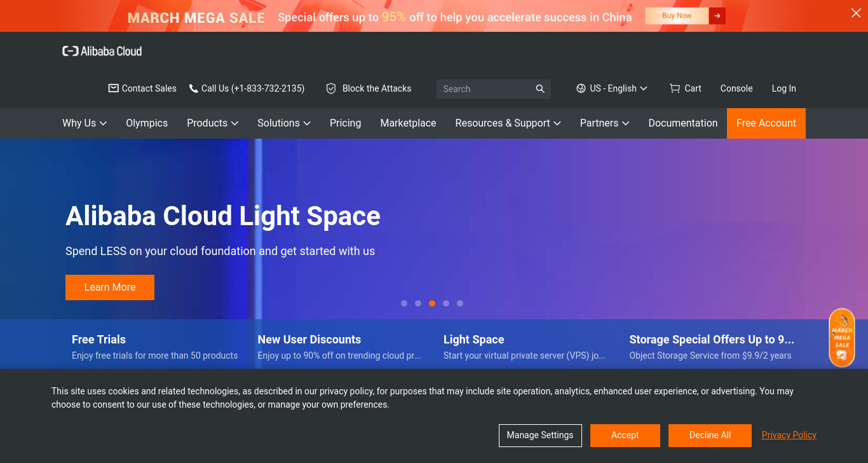Click the envelope icon beside Contact Sales
Viewport: 868px width, 463px height.
114,88
